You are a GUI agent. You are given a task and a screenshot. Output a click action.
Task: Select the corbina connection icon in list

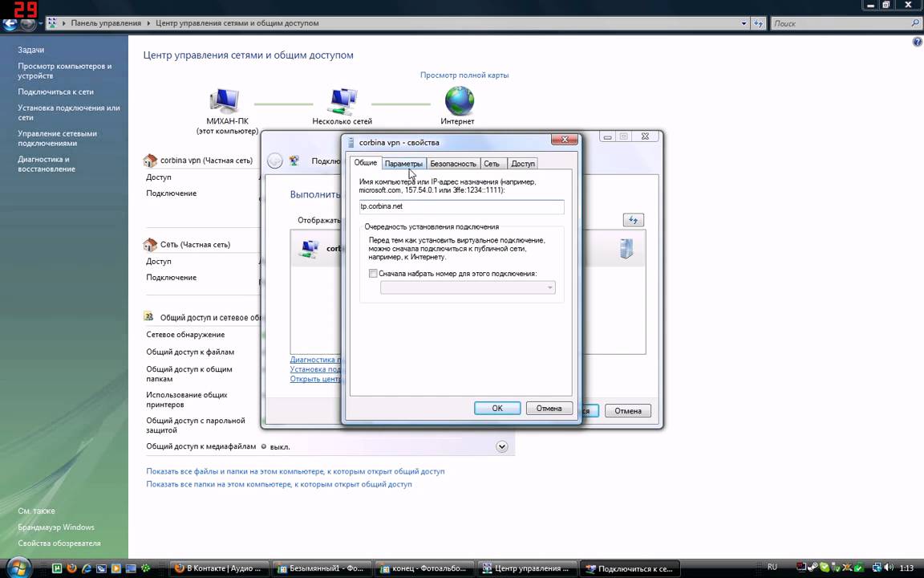click(310, 249)
